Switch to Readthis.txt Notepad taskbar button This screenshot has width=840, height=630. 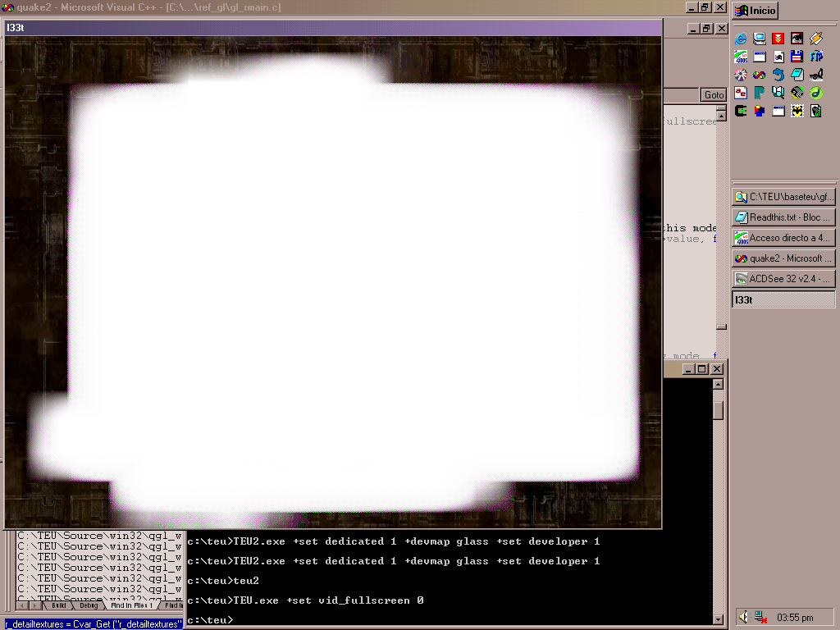click(783, 217)
